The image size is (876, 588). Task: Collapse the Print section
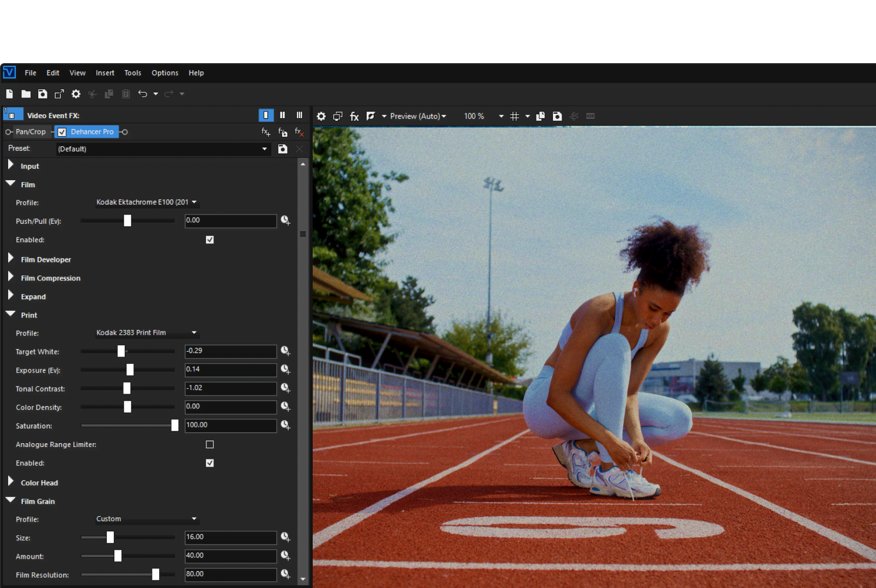click(x=10, y=314)
